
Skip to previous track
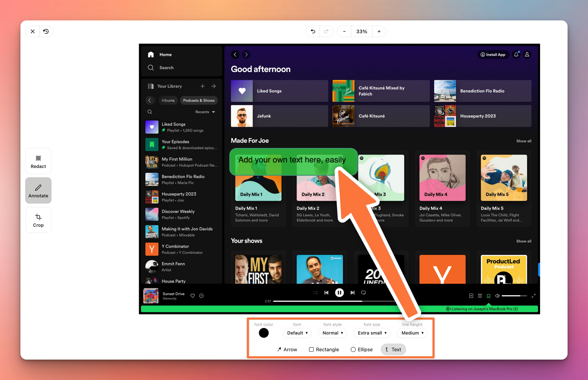[x=326, y=293]
